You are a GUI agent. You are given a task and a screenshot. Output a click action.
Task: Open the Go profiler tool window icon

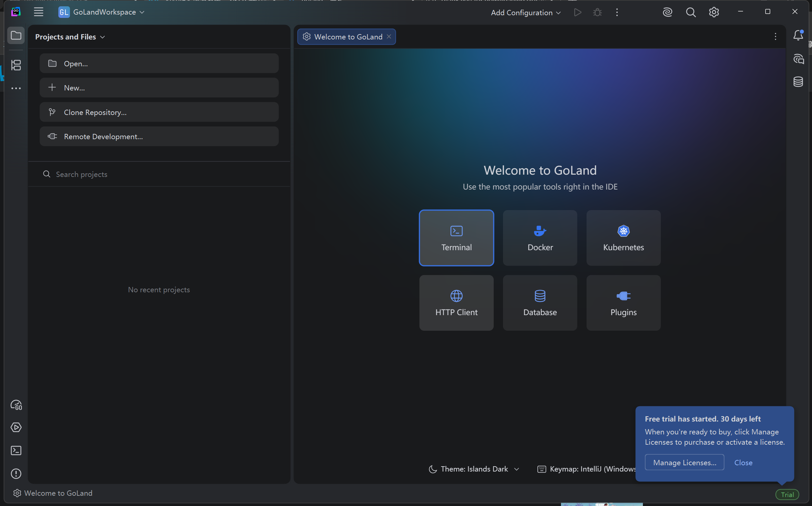(16, 405)
